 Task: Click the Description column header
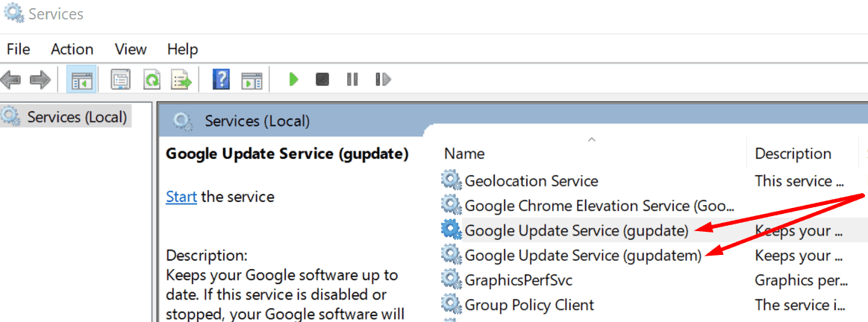tap(793, 154)
